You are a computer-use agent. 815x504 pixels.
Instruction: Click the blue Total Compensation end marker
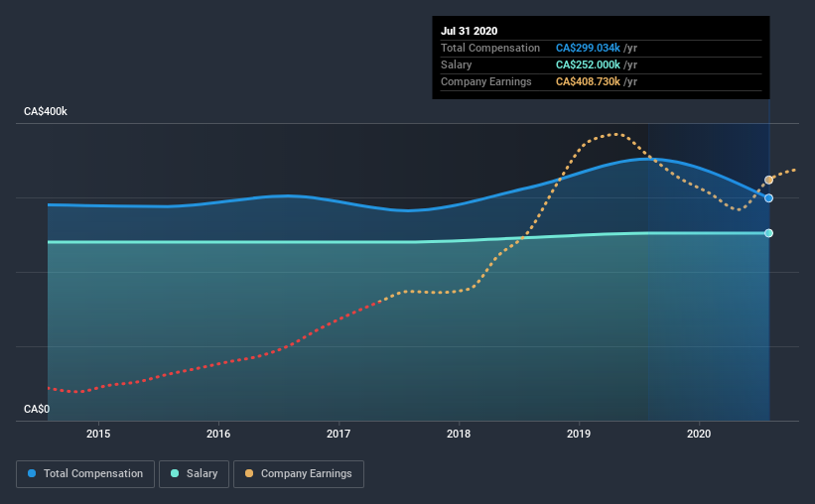[768, 198]
